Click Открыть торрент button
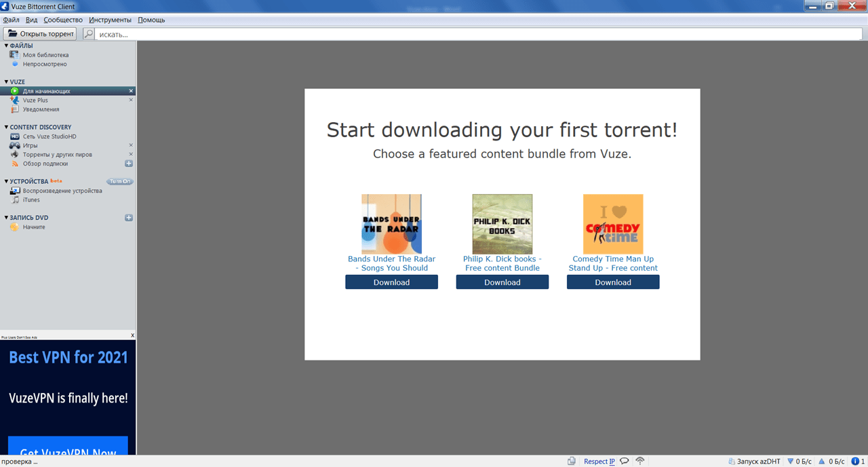The width and height of the screenshot is (868, 467). click(x=40, y=34)
